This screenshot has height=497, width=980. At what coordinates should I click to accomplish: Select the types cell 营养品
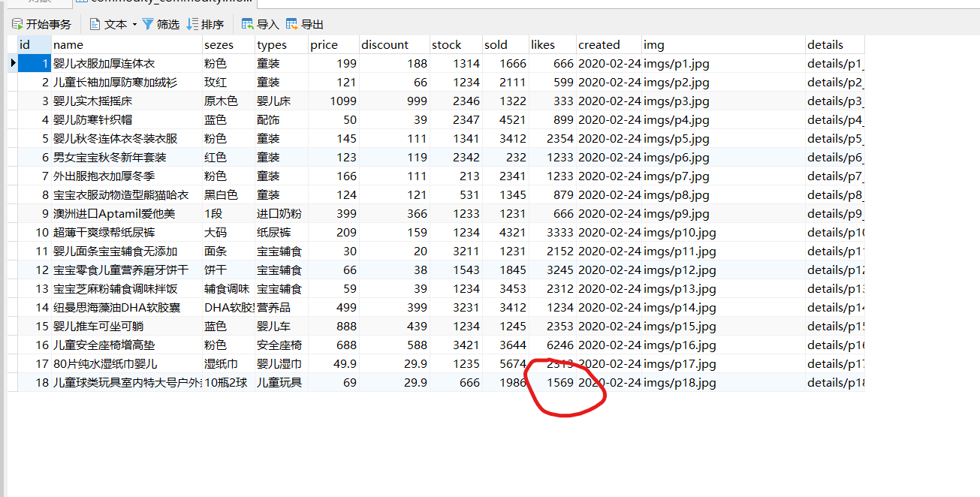point(281,308)
